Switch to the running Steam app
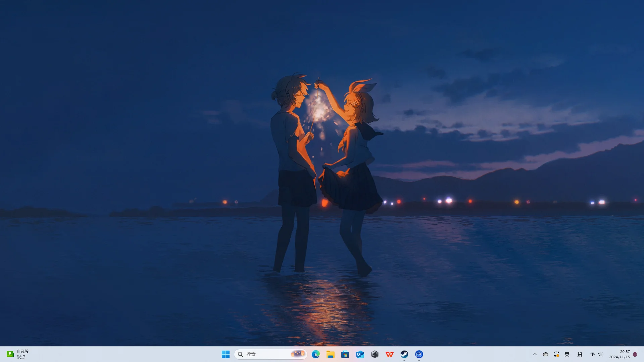 tap(404, 354)
